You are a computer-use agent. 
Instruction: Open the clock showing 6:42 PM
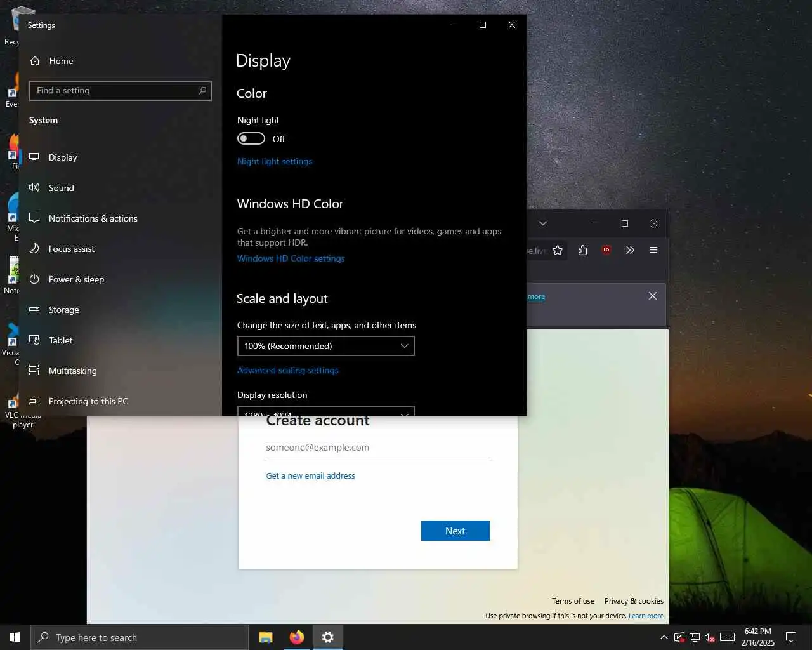click(x=757, y=637)
